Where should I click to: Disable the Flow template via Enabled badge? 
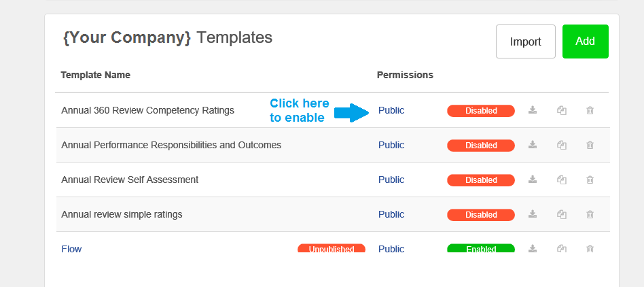(481, 248)
